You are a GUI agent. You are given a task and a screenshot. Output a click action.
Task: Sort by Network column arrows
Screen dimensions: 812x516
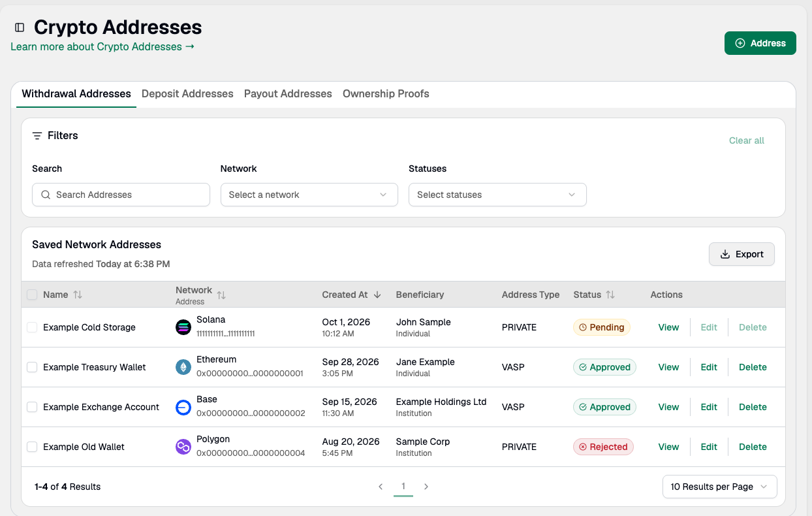221,295
